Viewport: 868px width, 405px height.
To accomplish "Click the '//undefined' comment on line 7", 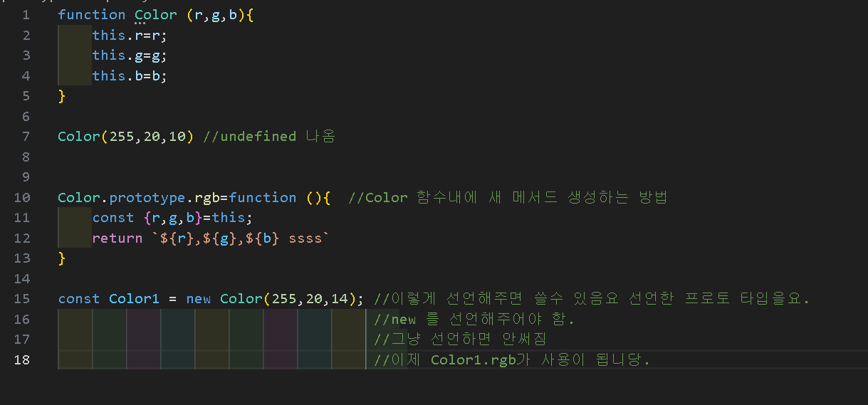I will 249,137.
